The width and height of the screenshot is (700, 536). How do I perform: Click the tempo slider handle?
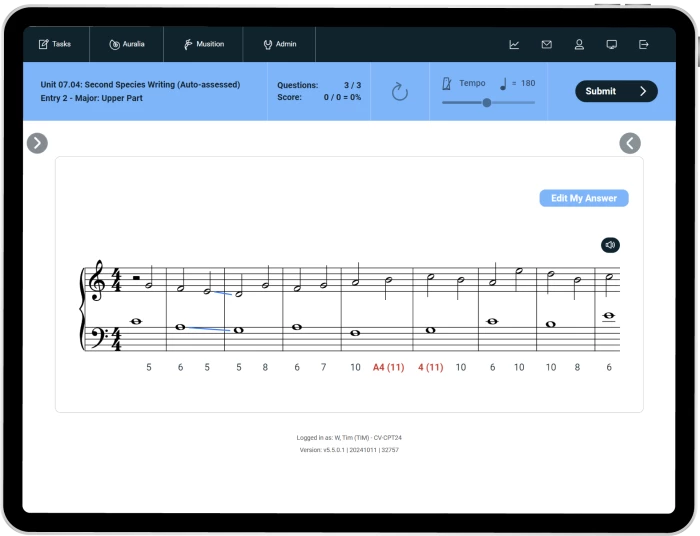click(487, 102)
